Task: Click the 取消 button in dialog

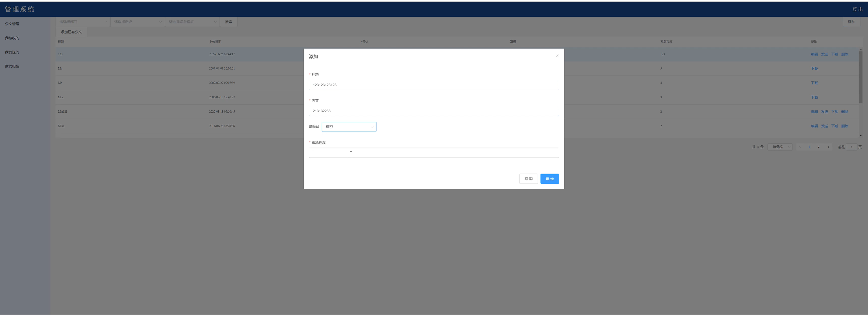Action: 528,179
